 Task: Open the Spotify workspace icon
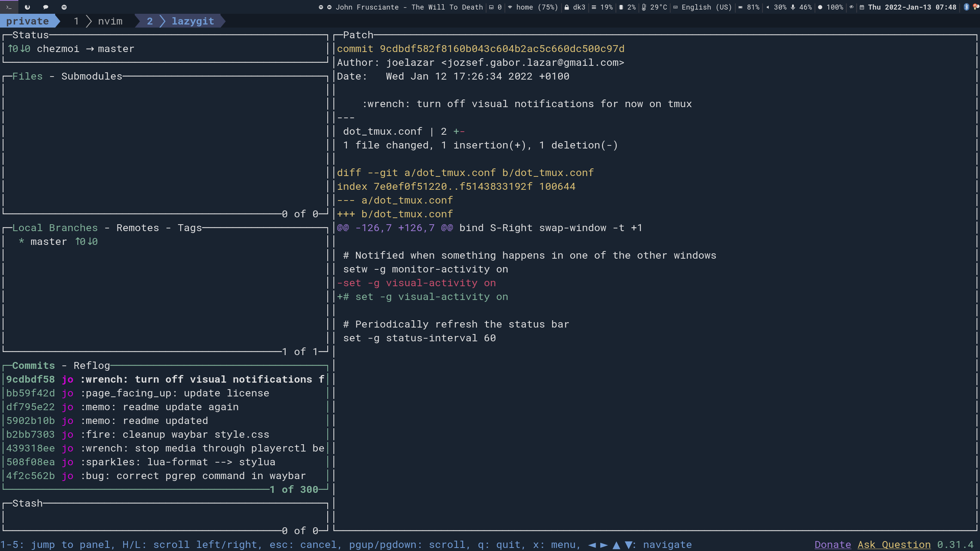click(x=64, y=7)
